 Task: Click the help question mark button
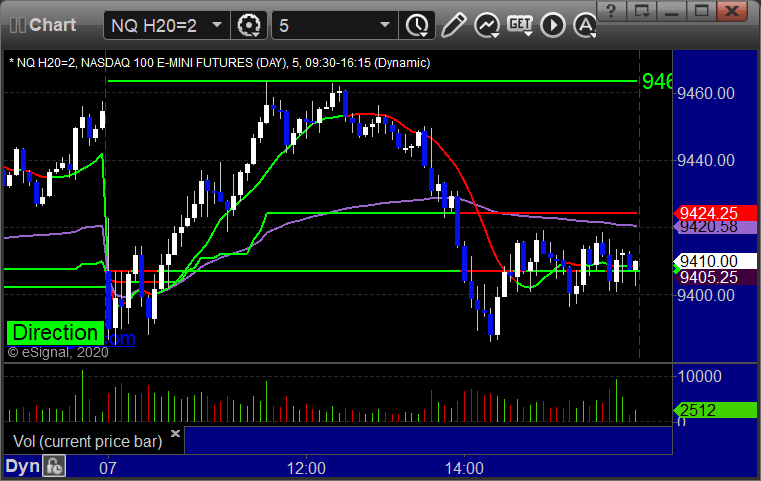(x=611, y=11)
